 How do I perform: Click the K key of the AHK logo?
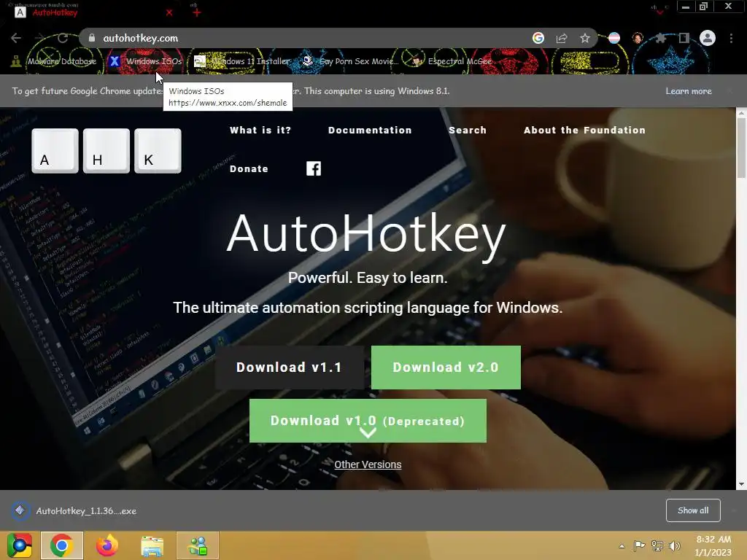[x=158, y=151]
